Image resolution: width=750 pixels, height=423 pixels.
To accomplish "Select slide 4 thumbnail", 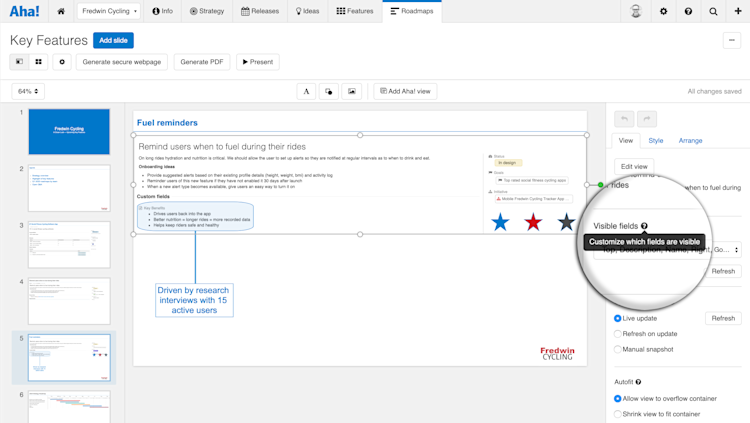I will [69, 301].
